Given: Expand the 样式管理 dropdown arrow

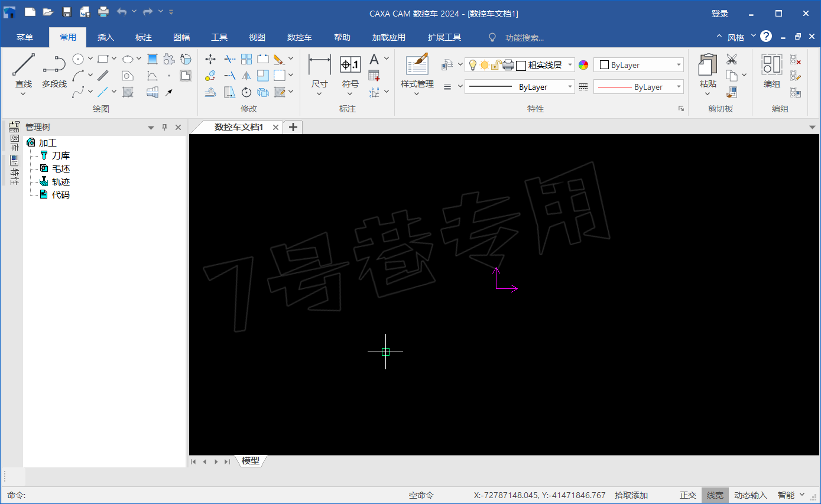Looking at the screenshot, I should (417, 94).
